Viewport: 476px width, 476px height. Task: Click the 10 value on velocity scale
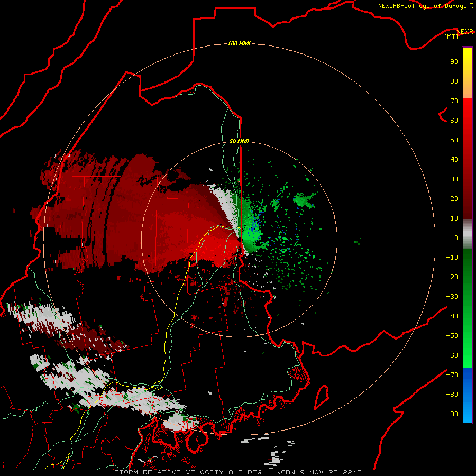(x=454, y=218)
